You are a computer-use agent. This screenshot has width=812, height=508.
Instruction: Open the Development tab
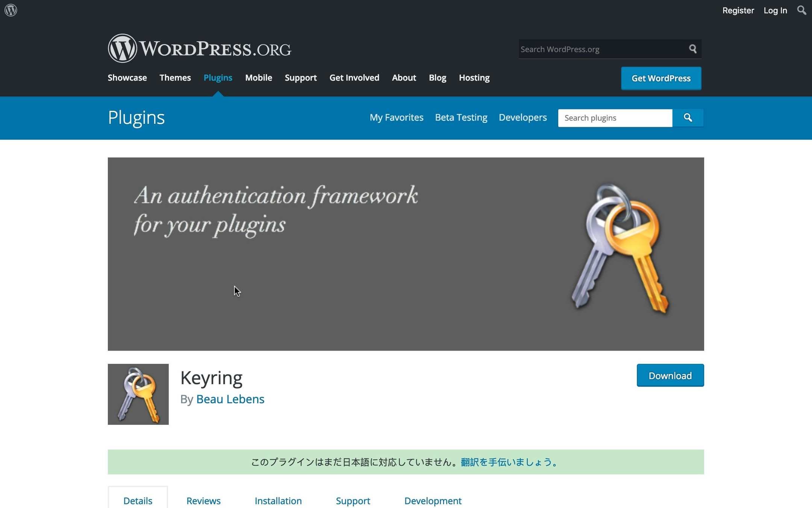point(433,500)
